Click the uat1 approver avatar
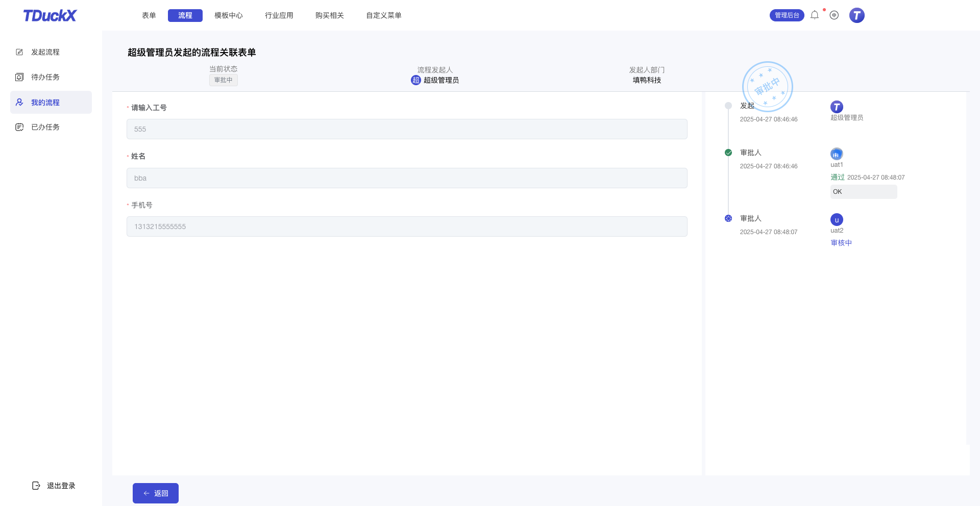This screenshot has height=506, width=980. pos(837,154)
